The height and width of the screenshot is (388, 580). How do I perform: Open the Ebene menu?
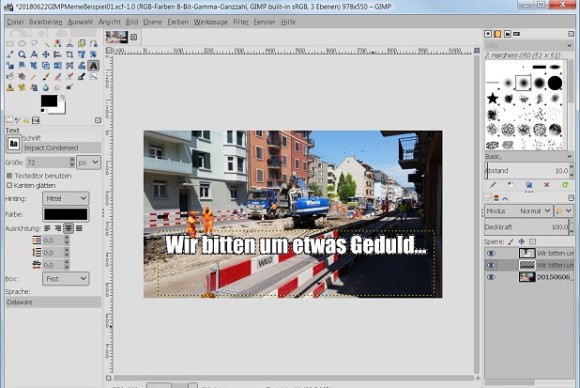coord(152,22)
